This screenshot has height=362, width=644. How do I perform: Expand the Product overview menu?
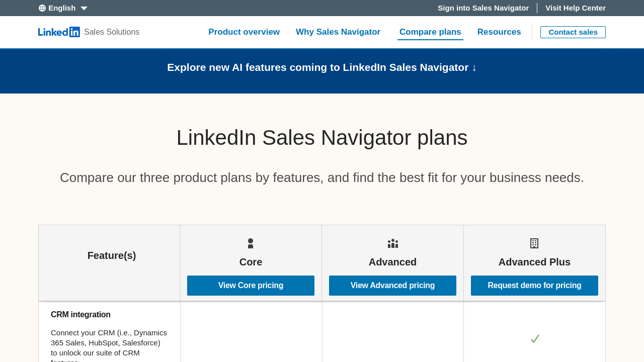point(244,31)
